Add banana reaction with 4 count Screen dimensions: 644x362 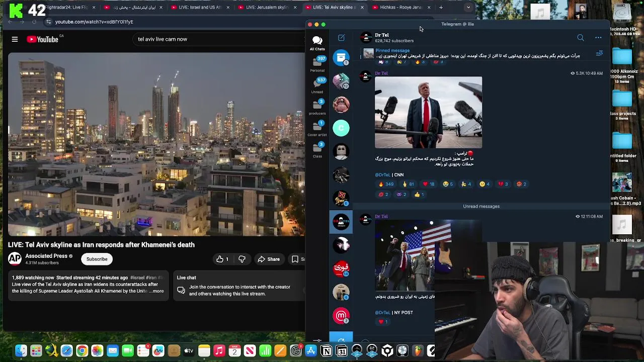(466, 184)
